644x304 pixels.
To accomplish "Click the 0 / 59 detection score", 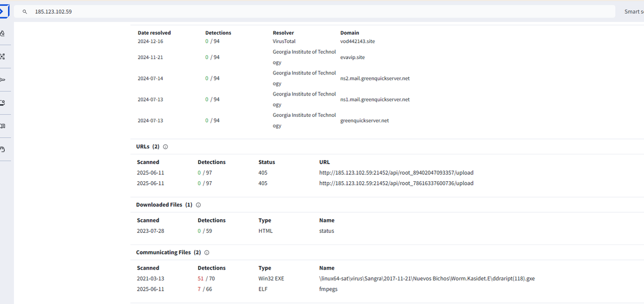I will 205,231.
